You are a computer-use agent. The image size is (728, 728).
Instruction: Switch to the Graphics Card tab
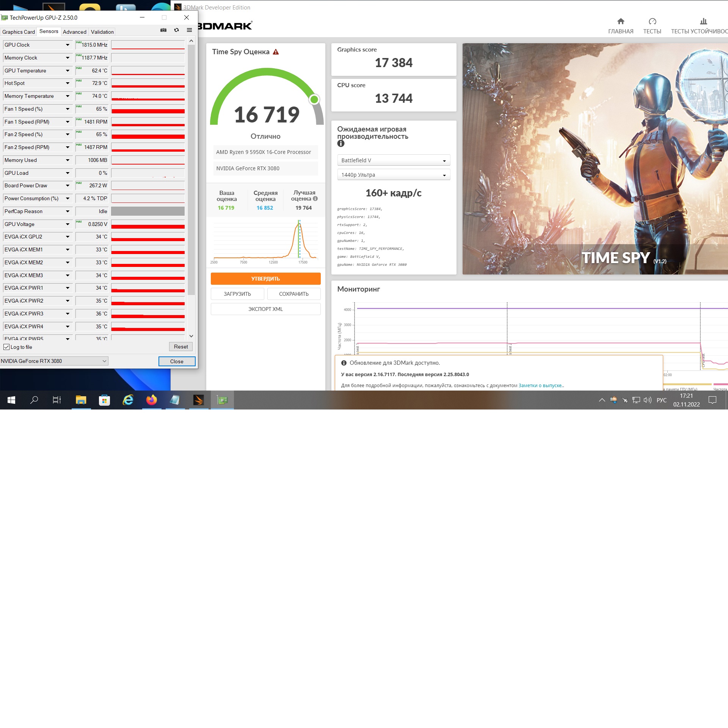tap(18, 32)
